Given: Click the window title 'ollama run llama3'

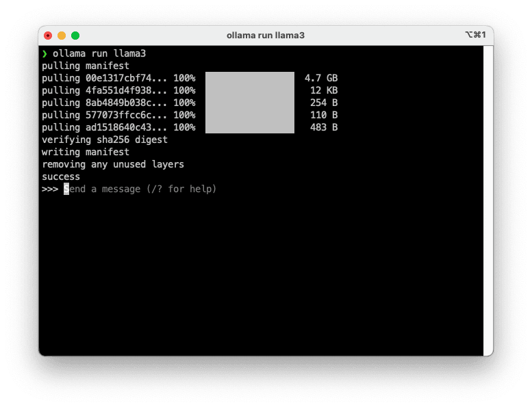Looking at the screenshot, I should 266,35.
